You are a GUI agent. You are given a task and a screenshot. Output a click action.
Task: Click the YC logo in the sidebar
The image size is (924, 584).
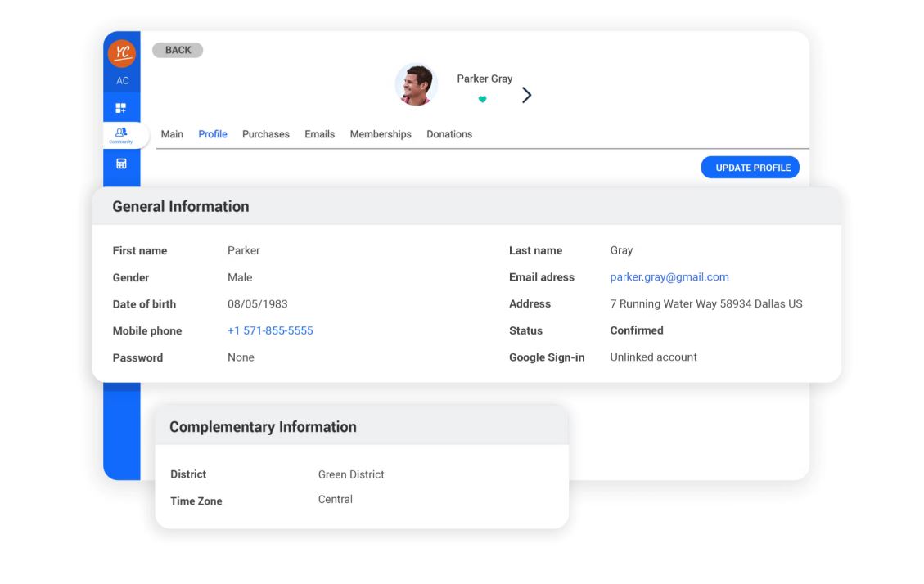121,52
